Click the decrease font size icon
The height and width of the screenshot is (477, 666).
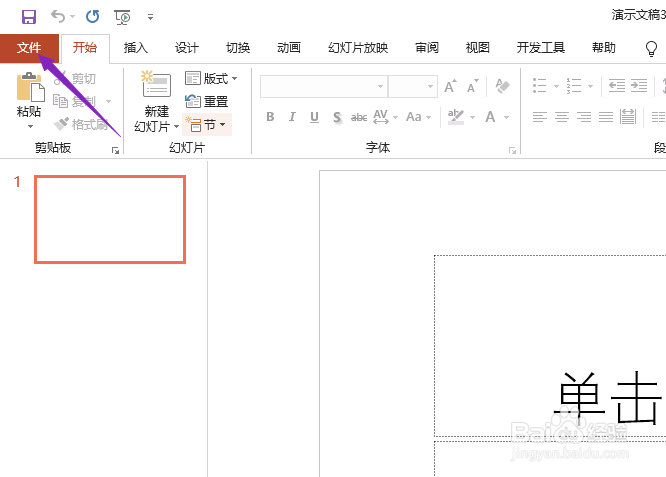(x=472, y=87)
